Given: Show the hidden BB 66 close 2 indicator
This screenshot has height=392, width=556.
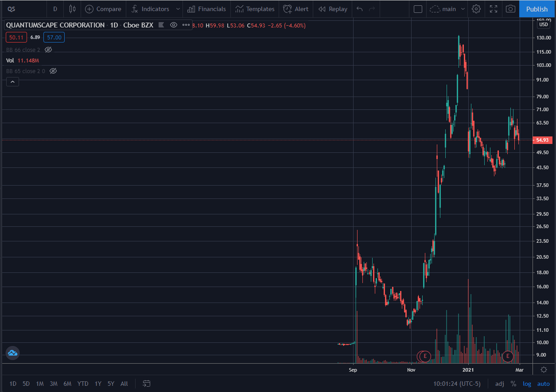Looking at the screenshot, I should (x=49, y=50).
